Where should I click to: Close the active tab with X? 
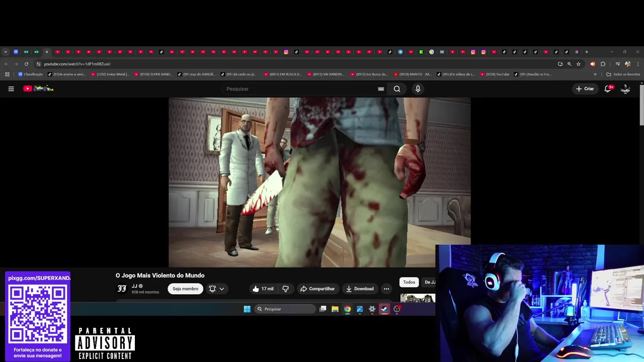tap(47, 52)
